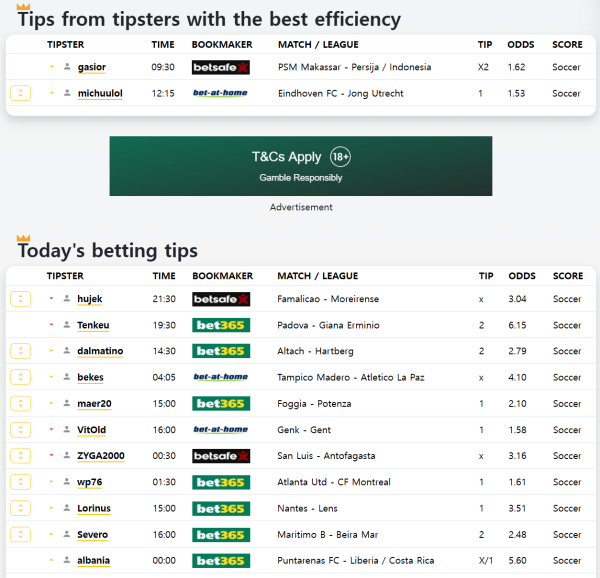Open tipster profile gasior
The width and height of the screenshot is (600, 578).
tap(91, 67)
